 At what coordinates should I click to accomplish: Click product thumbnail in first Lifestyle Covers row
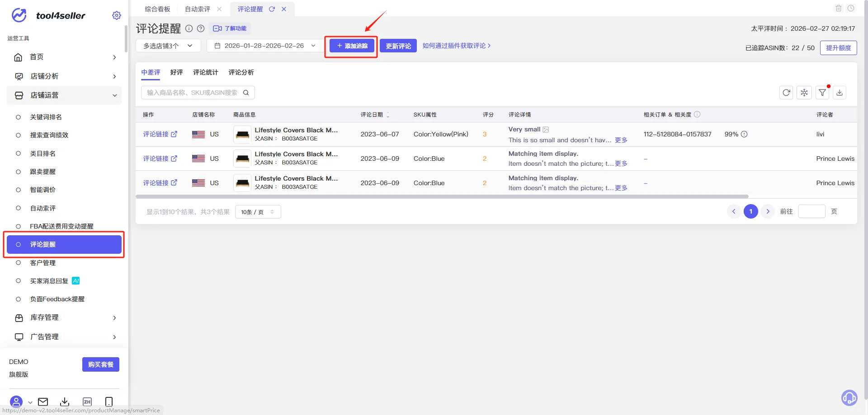click(x=242, y=135)
